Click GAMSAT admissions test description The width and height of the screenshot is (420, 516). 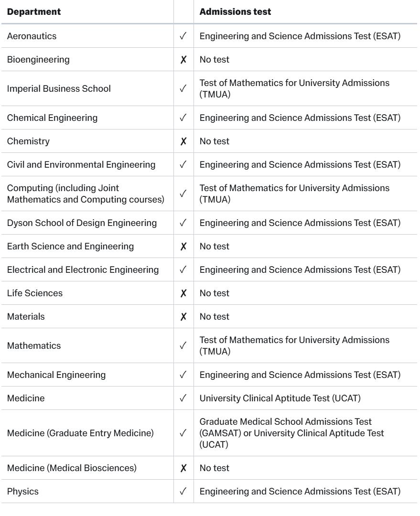(x=291, y=433)
